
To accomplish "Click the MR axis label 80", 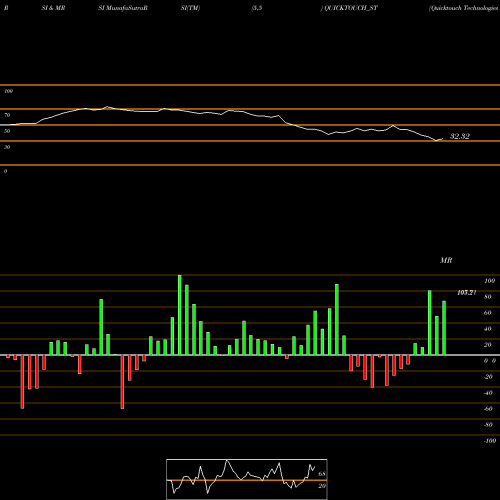I will tap(488, 297).
